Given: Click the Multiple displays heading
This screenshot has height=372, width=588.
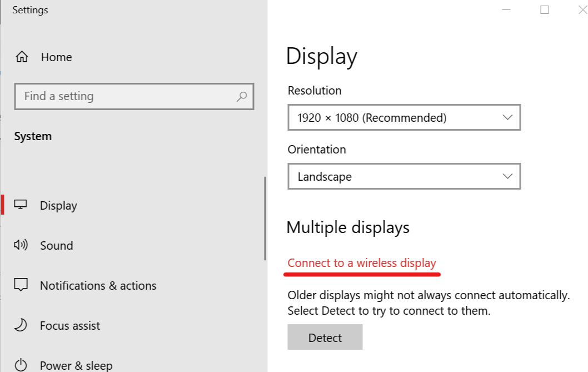Looking at the screenshot, I should [347, 227].
